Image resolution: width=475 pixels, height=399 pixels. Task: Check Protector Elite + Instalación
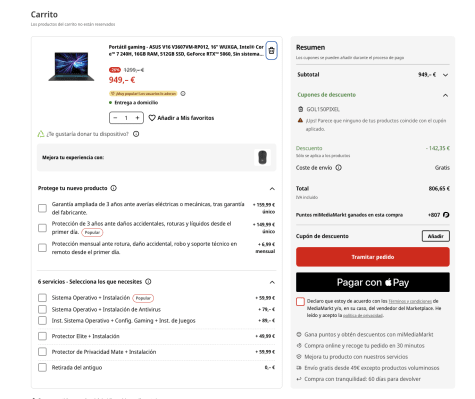[x=42, y=336]
